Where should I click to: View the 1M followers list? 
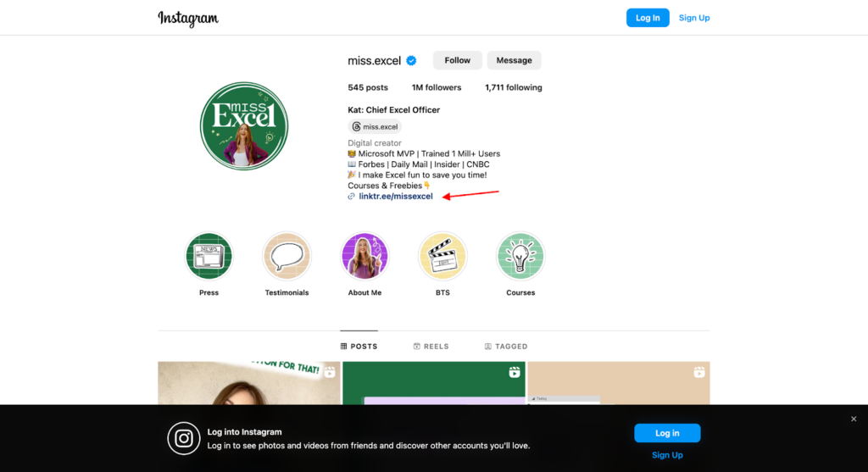pos(437,87)
